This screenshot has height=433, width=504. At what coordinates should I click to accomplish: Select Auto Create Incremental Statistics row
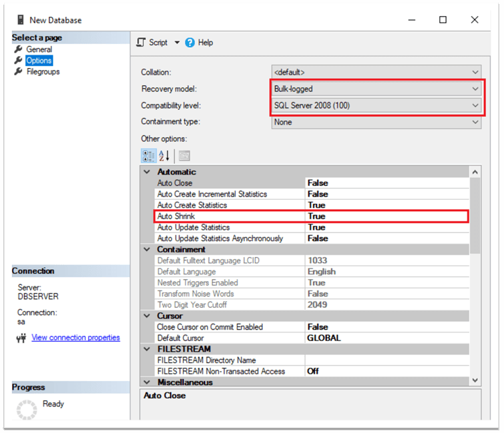pos(312,194)
